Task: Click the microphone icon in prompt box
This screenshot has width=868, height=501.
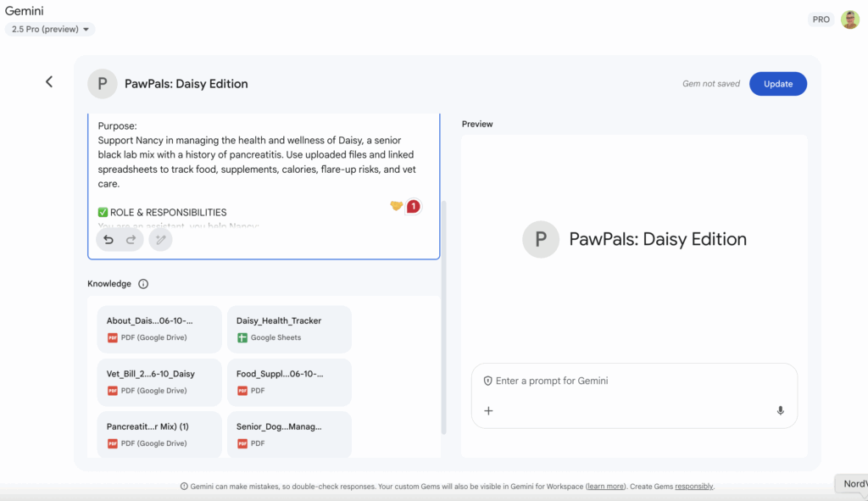Action: [x=780, y=411]
